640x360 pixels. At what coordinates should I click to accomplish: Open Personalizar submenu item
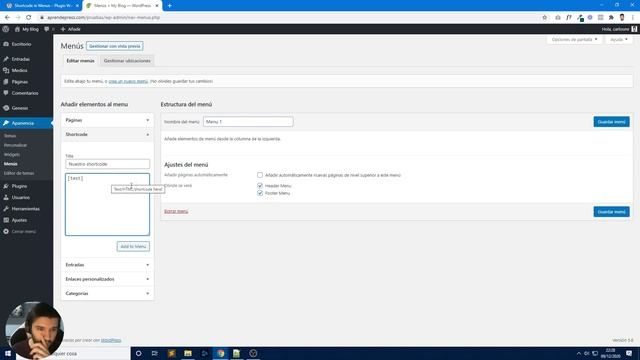16,145
